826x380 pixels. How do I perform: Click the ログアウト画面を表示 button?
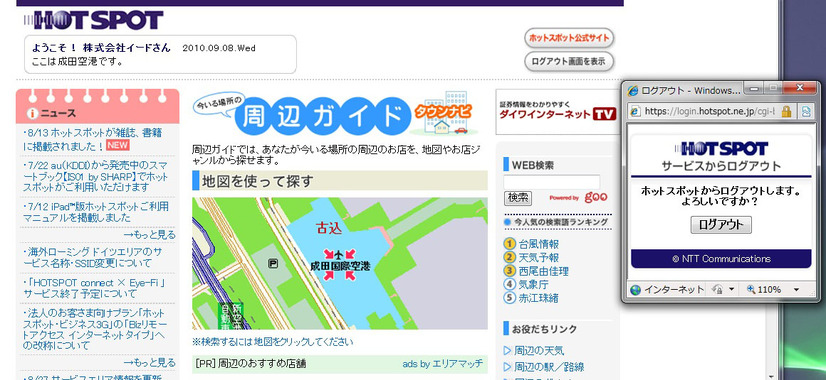(x=569, y=62)
